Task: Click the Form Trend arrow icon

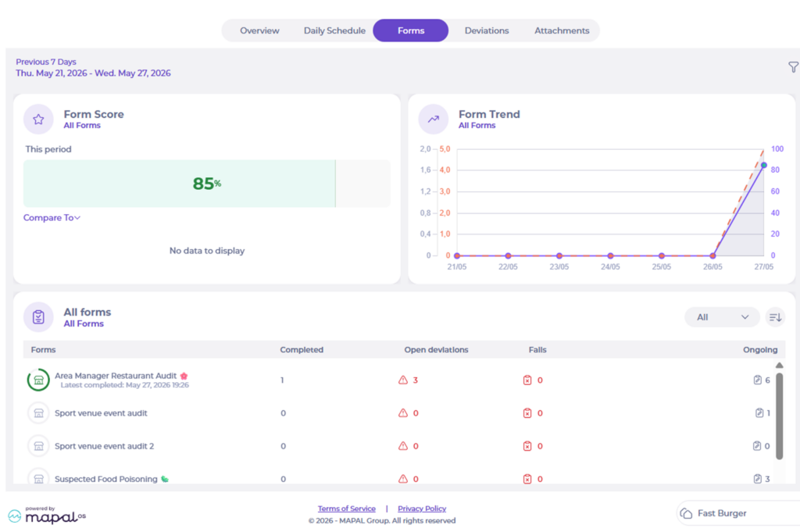Action: point(433,120)
